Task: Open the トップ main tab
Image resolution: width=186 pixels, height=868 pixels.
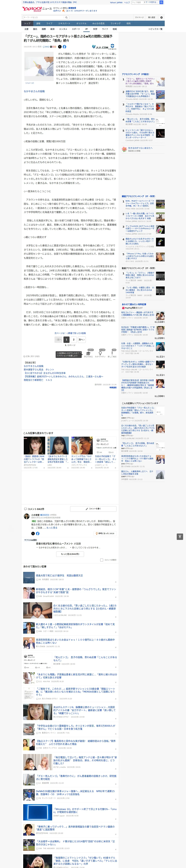Action: (x=27, y=24)
